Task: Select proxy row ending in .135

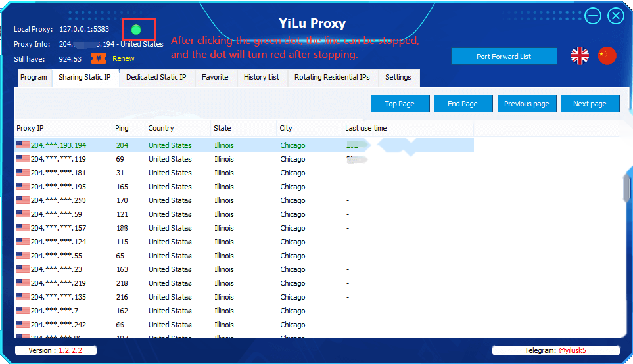Action: [x=244, y=297]
